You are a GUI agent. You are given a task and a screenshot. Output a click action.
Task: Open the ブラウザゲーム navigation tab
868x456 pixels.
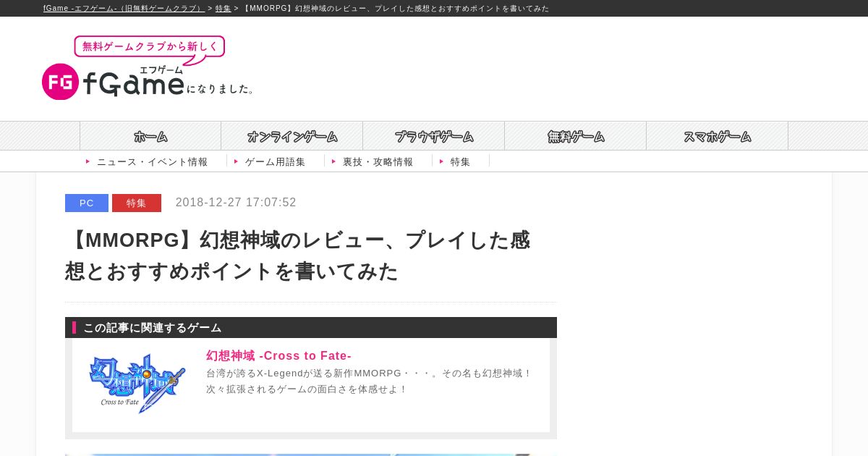[x=434, y=136]
